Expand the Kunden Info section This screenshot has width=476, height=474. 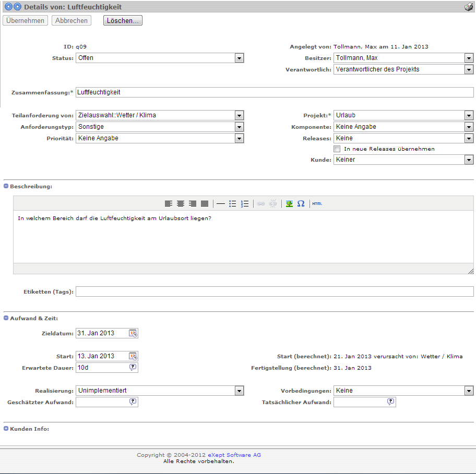point(6,429)
